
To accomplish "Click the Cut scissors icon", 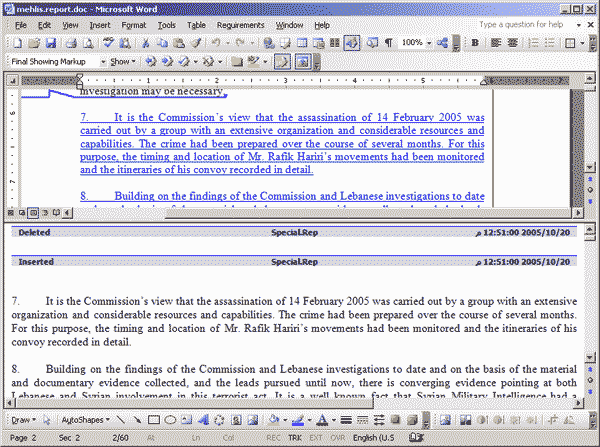I will click(147, 43).
